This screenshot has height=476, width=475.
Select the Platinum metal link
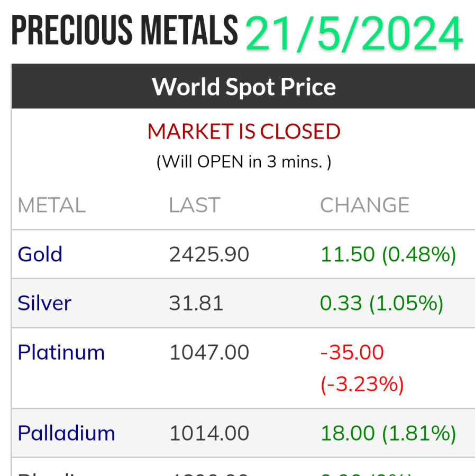point(61,352)
